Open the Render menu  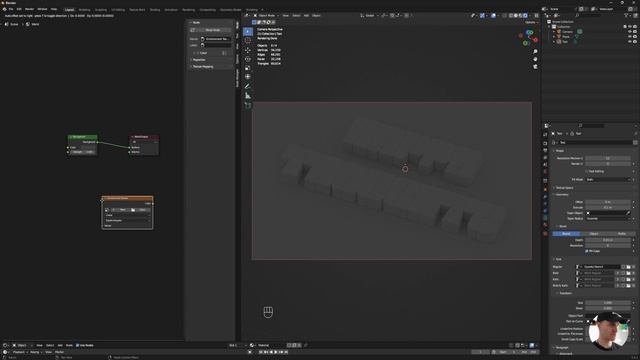[x=29, y=9]
